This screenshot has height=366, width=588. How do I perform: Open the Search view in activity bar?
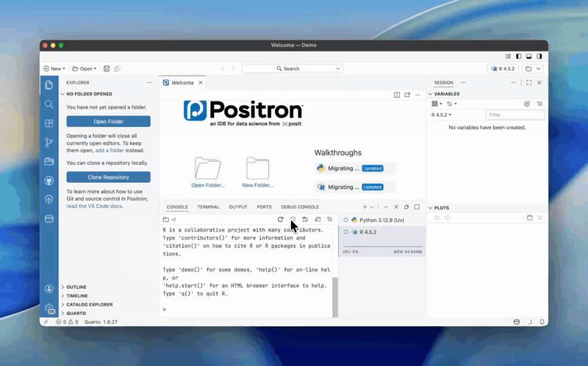click(49, 104)
